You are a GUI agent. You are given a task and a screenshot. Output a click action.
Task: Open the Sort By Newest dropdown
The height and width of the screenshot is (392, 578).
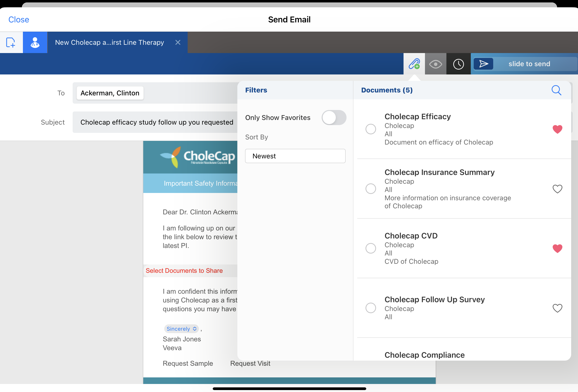click(x=295, y=156)
